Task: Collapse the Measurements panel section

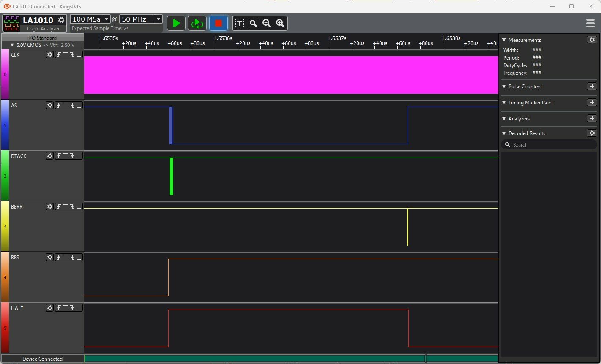Action: tap(504, 40)
